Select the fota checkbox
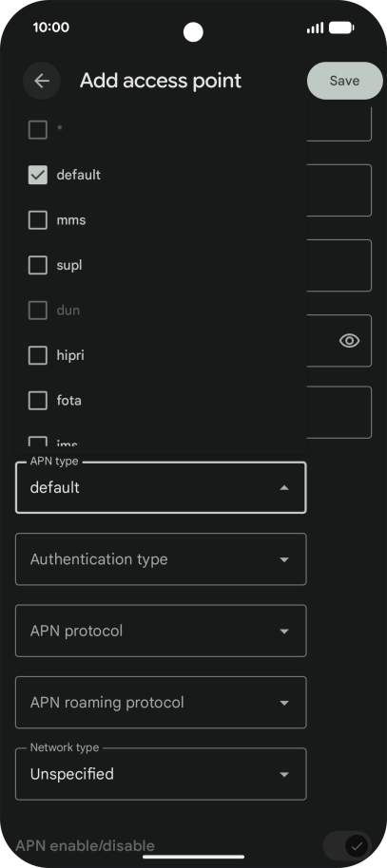Viewport: 387px width, 868px height. coord(38,400)
